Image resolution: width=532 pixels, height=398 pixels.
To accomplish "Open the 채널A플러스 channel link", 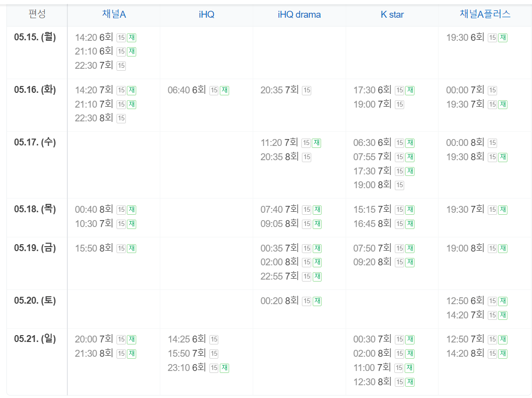I will coord(485,14).
